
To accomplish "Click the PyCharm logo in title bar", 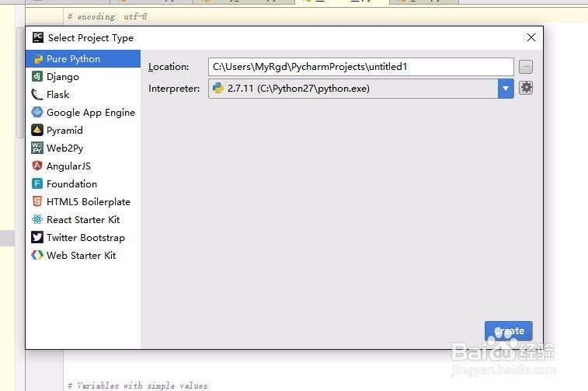I will click(x=38, y=37).
